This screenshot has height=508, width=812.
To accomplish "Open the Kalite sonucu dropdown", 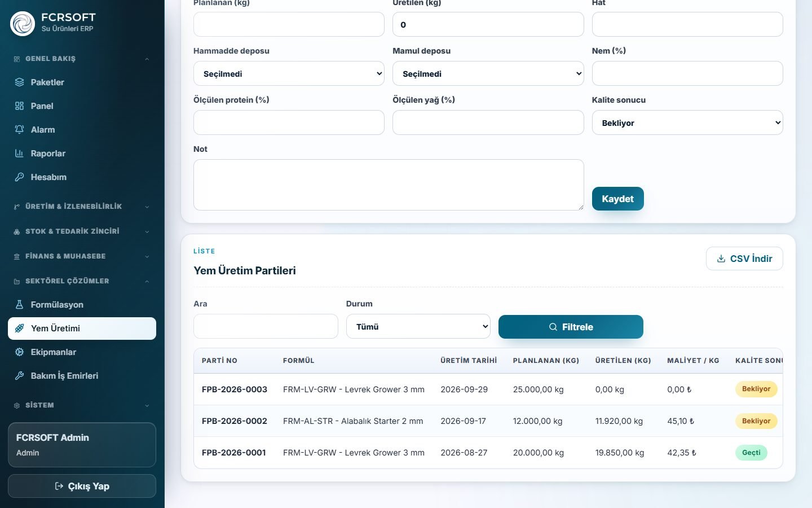I will [687, 122].
